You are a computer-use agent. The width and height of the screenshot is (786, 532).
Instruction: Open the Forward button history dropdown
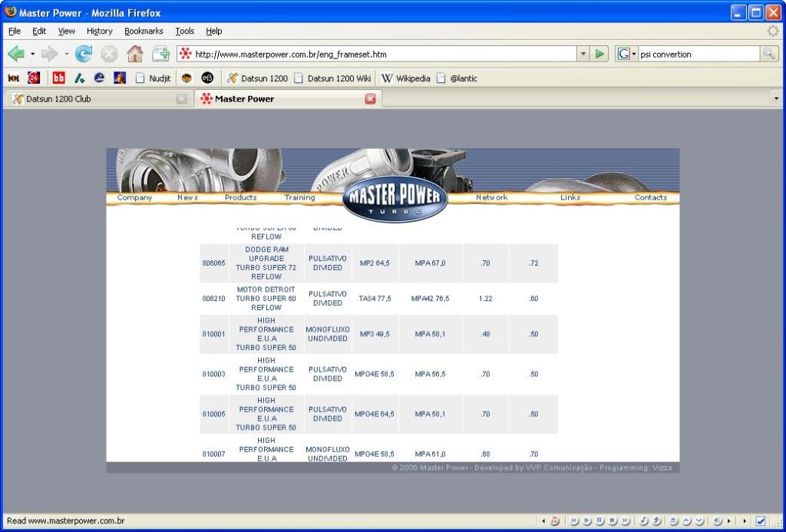pyautogui.click(x=66, y=54)
